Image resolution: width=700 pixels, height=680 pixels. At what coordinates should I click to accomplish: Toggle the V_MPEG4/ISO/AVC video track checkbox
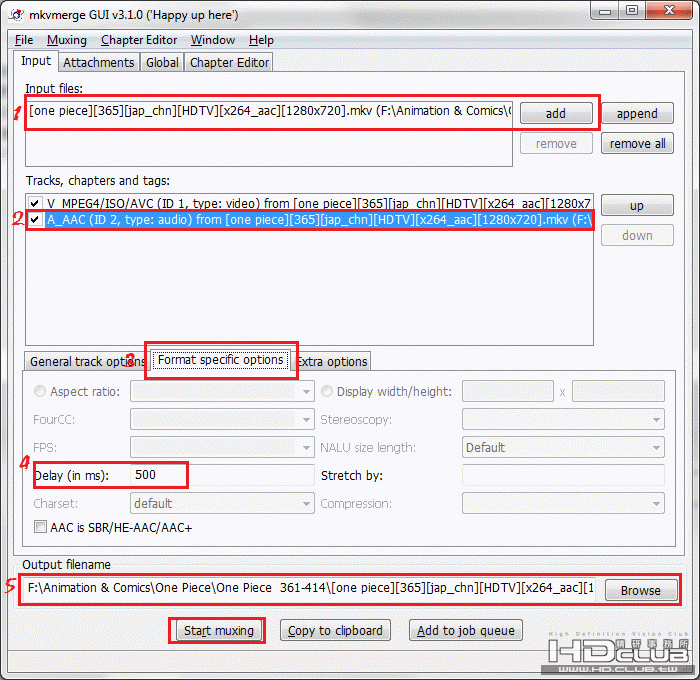(35, 204)
